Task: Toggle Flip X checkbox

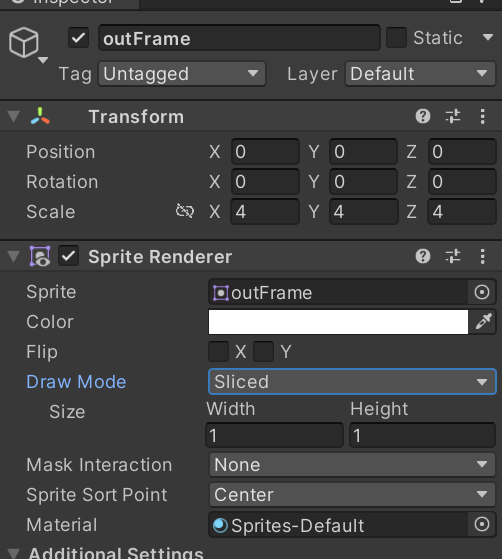Action: (x=219, y=352)
